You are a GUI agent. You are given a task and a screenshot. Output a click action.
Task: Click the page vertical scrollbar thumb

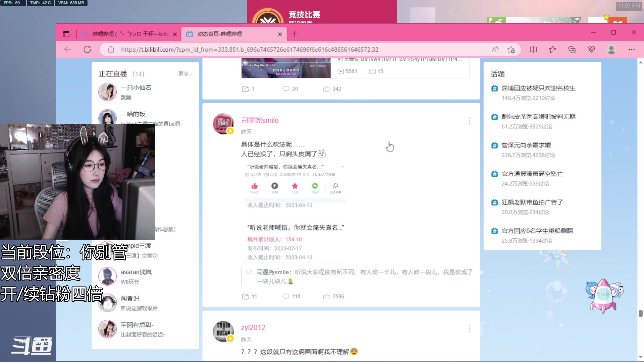(640, 313)
